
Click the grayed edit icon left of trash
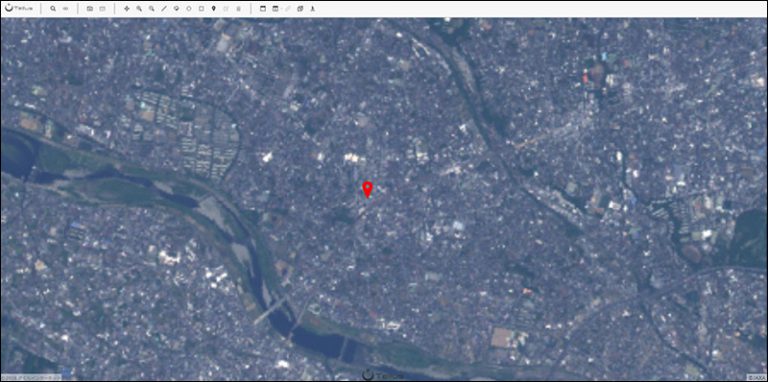226,9
